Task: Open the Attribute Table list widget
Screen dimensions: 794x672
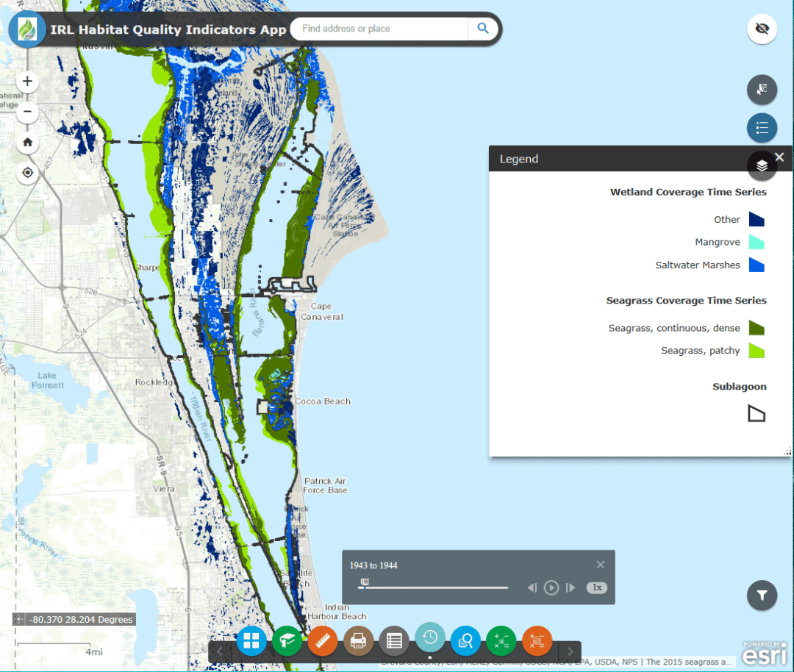Action: pyautogui.click(x=394, y=640)
